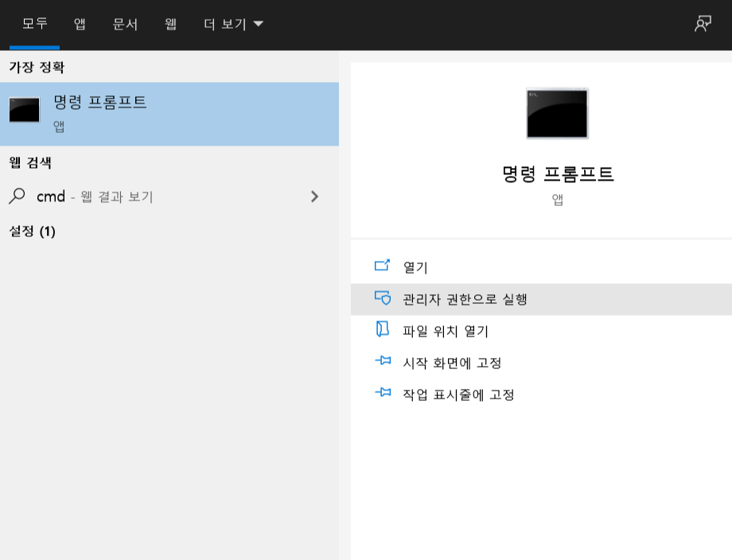Click the 파일 위치 열기 folder icon
Viewport: 732px width, 560px height.
point(383,330)
